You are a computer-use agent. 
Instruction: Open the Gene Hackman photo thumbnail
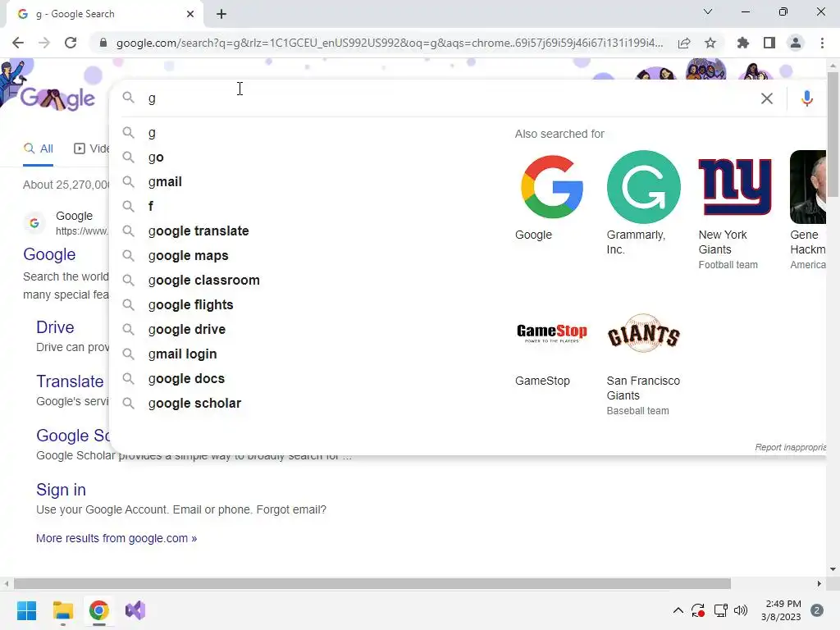coord(808,187)
